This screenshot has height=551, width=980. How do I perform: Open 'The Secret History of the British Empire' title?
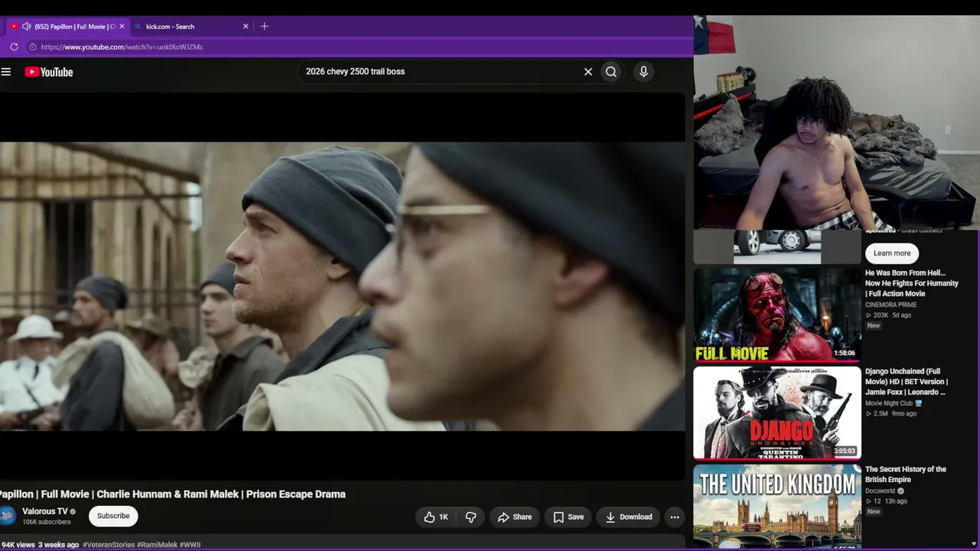(x=906, y=474)
